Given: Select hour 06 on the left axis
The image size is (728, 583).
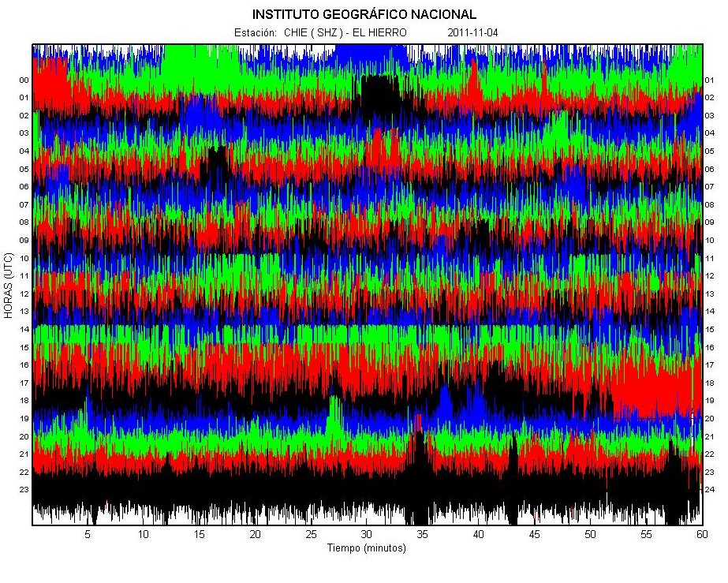Looking at the screenshot, I should (24, 187).
